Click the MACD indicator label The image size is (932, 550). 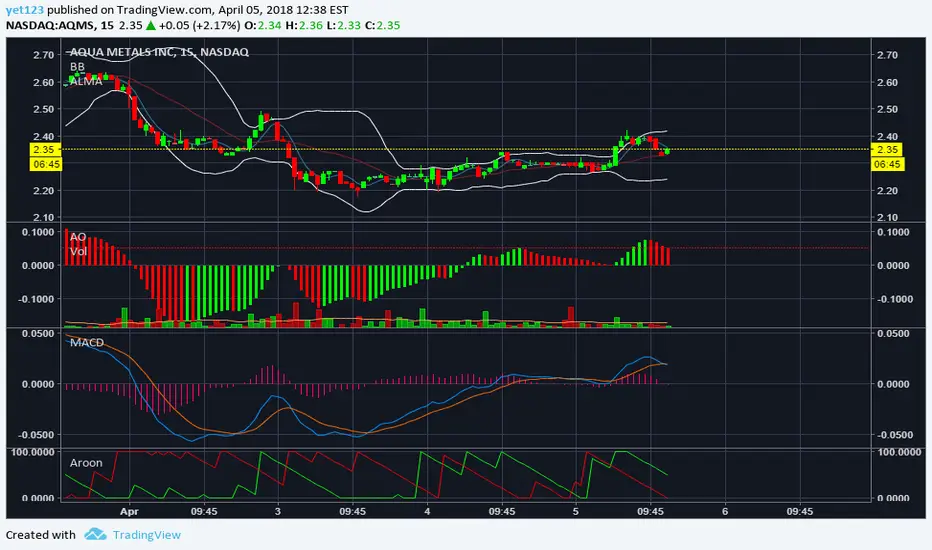tap(87, 342)
